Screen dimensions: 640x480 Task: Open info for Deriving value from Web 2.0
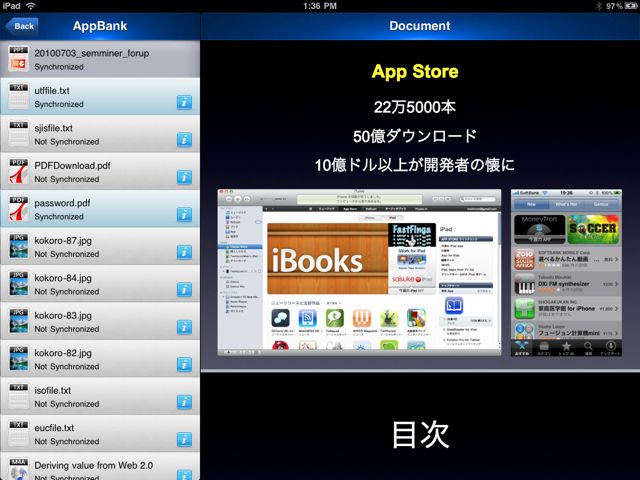(x=184, y=474)
